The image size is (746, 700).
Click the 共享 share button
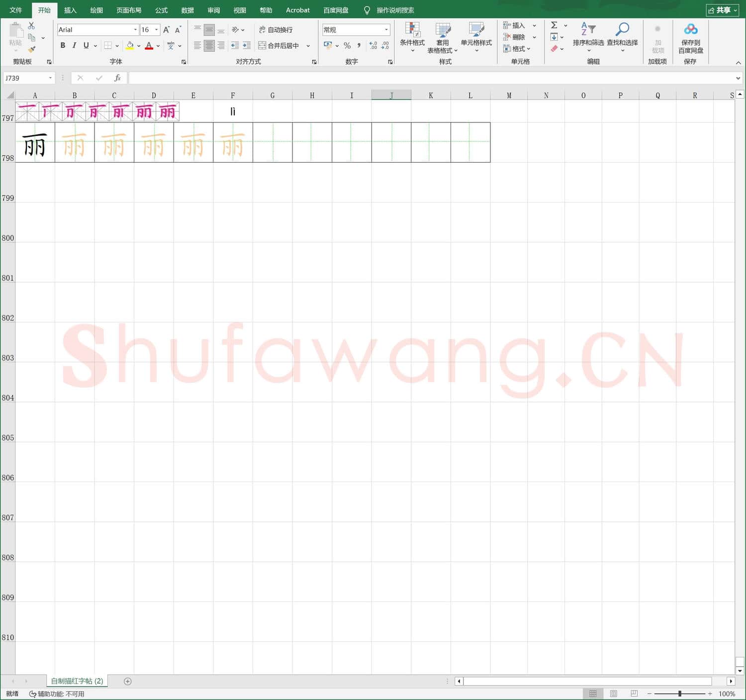click(722, 10)
